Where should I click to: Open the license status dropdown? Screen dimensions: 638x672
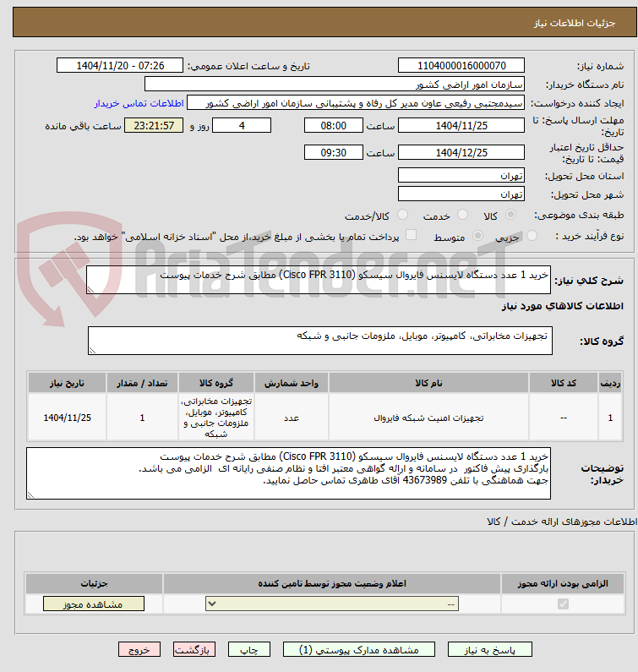click(332, 604)
